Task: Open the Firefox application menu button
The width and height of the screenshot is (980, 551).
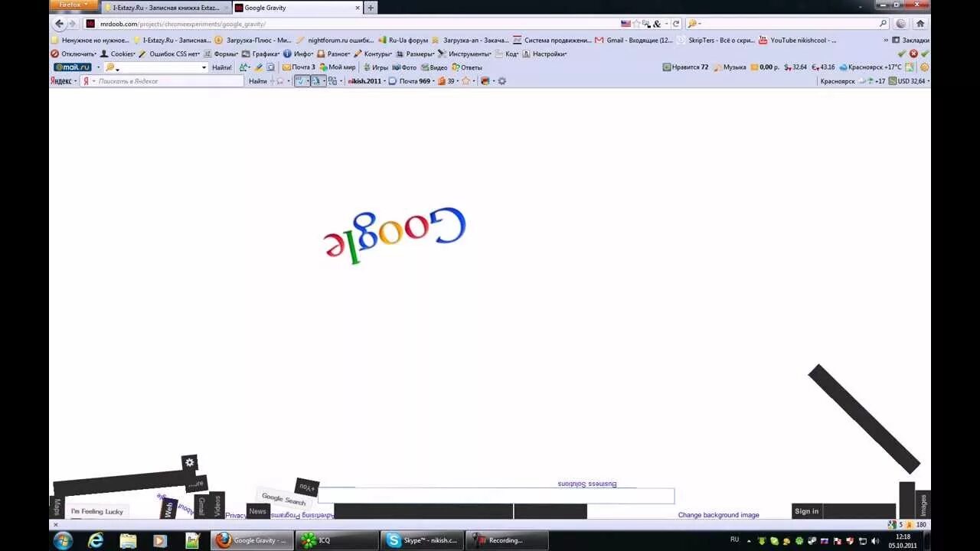Action: coord(73,5)
